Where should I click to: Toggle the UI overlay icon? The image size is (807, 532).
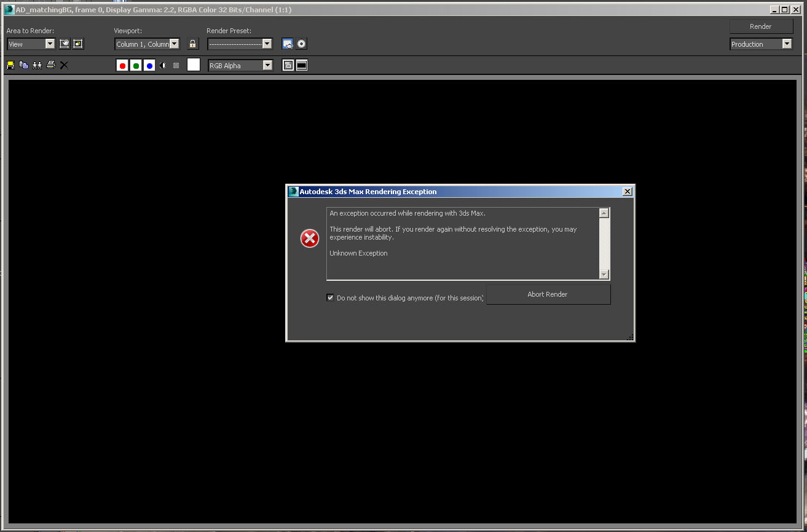click(x=288, y=65)
